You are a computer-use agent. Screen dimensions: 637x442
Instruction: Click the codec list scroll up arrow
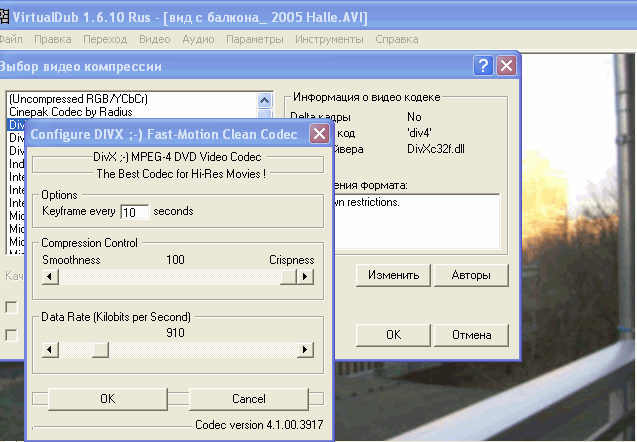point(264,100)
